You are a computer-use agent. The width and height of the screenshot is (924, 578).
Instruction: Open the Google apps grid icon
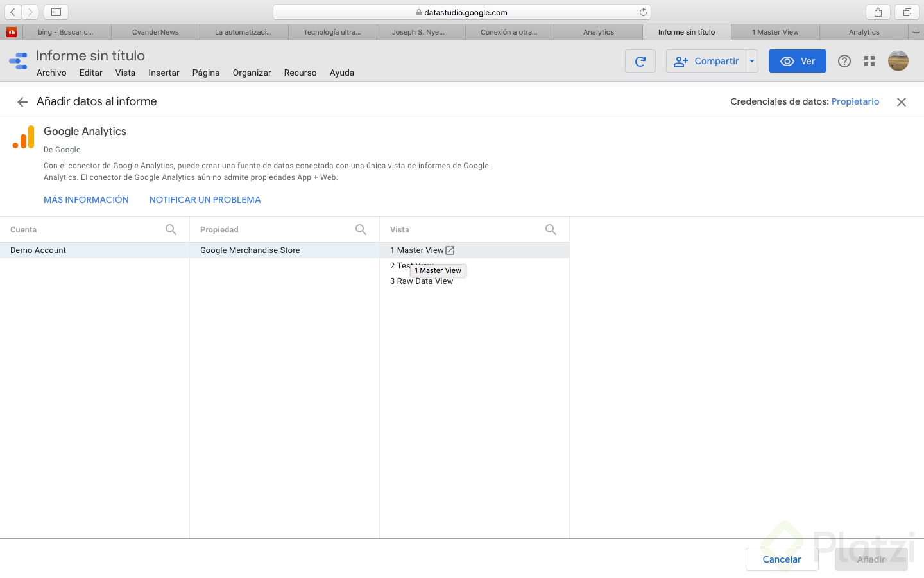[869, 62]
